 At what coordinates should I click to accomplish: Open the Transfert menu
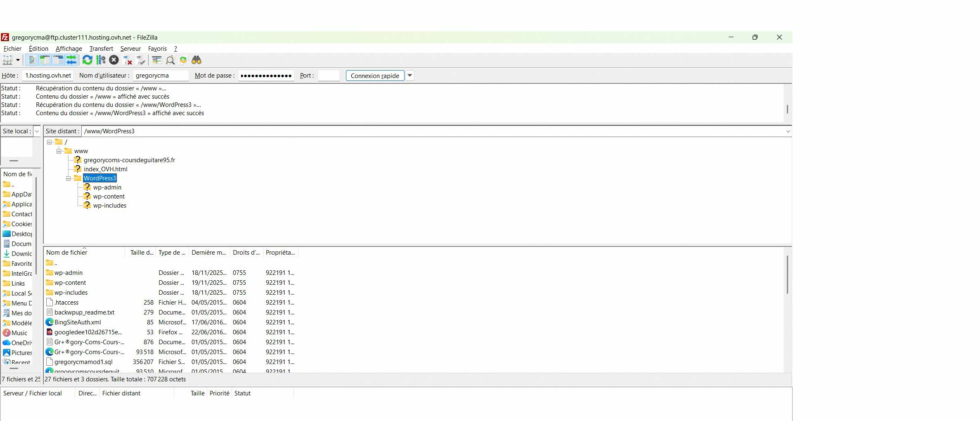pos(101,49)
